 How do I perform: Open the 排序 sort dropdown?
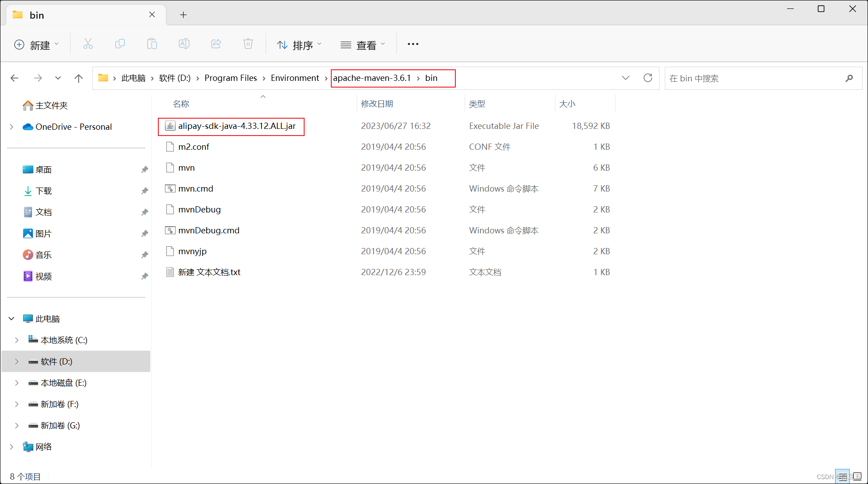click(x=299, y=45)
